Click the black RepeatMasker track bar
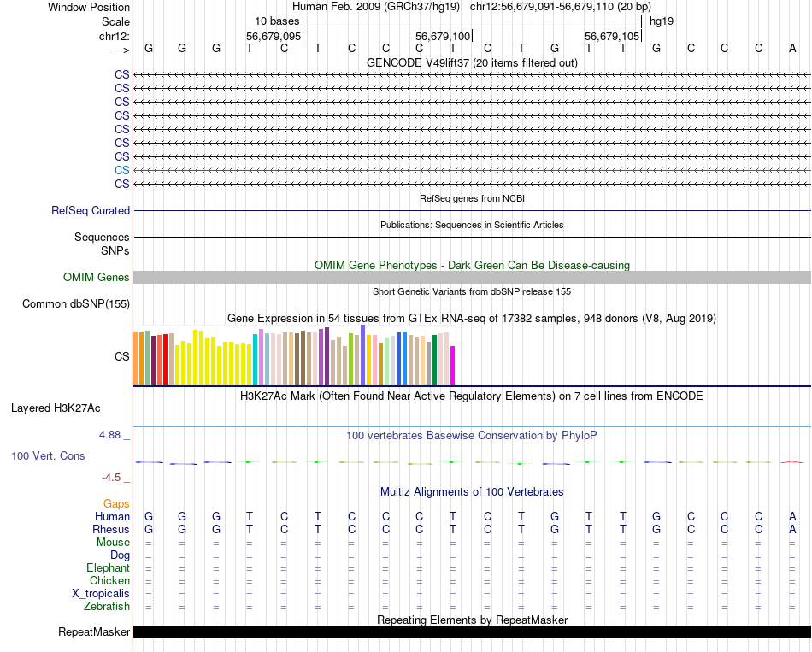The height and width of the screenshot is (652, 812). (472, 632)
